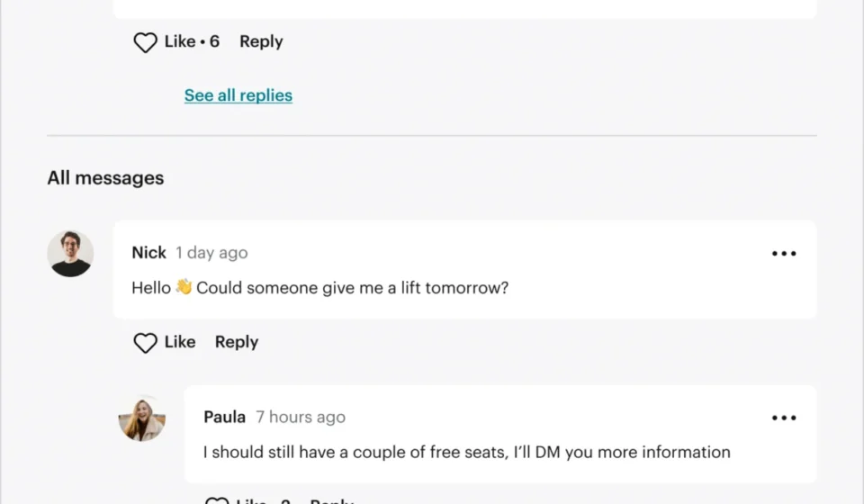
Task: Click Paula's reply text about free seats
Action: pyautogui.click(x=467, y=452)
